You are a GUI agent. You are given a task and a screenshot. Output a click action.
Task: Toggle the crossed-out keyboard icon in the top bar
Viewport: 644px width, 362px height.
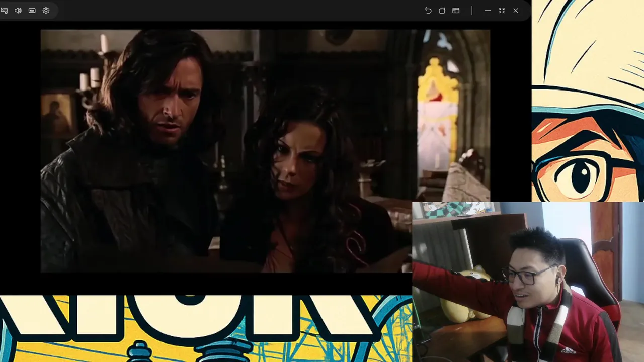[4, 11]
